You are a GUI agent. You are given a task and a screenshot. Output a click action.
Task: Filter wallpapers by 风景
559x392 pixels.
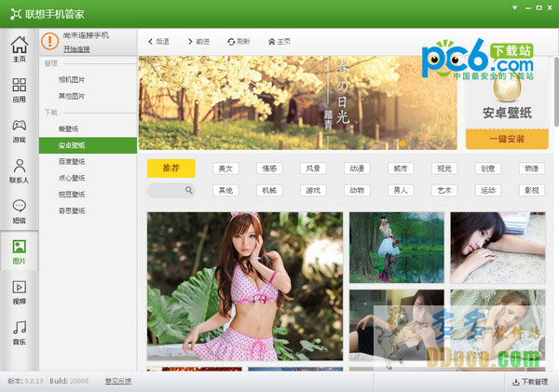point(313,169)
